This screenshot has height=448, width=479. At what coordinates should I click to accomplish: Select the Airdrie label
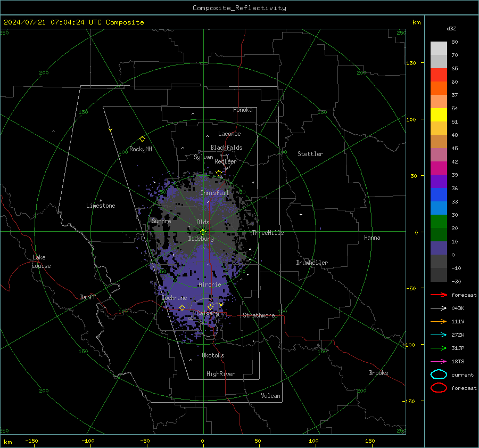click(x=210, y=284)
